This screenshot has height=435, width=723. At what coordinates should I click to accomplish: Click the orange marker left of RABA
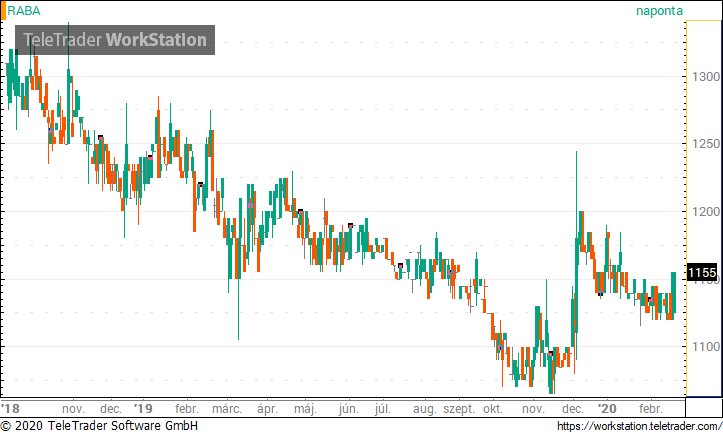pos(3,11)
